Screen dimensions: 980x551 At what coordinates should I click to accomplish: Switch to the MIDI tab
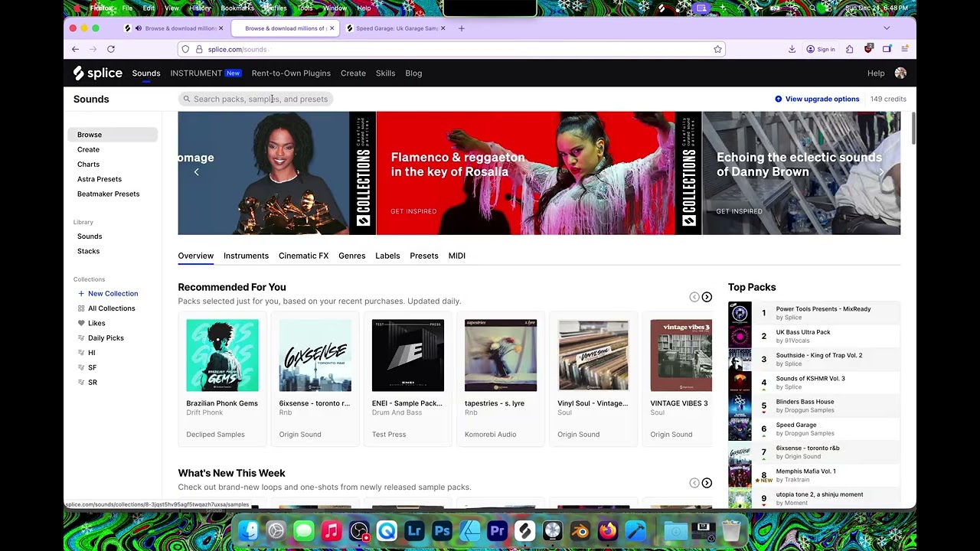[x=457, y=256]
